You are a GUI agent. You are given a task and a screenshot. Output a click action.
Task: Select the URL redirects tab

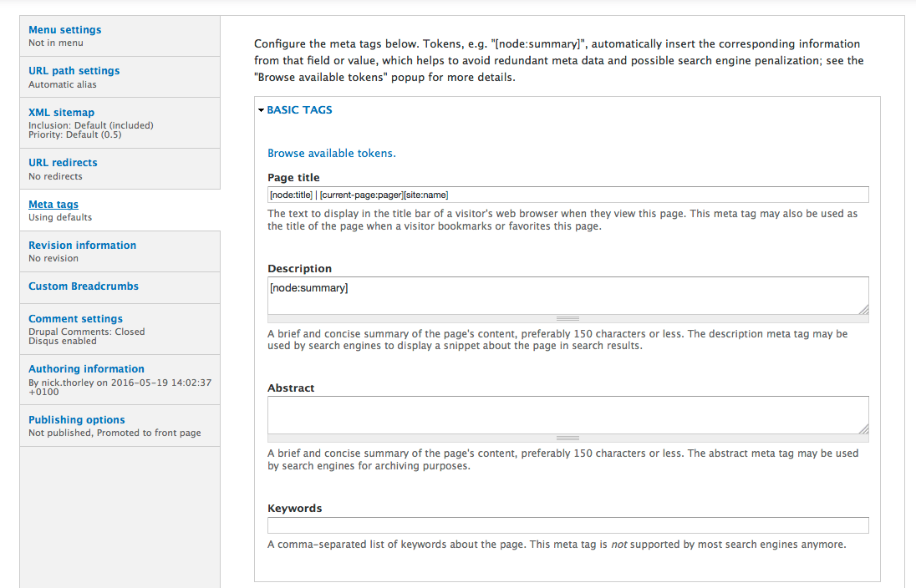point(63,163)
